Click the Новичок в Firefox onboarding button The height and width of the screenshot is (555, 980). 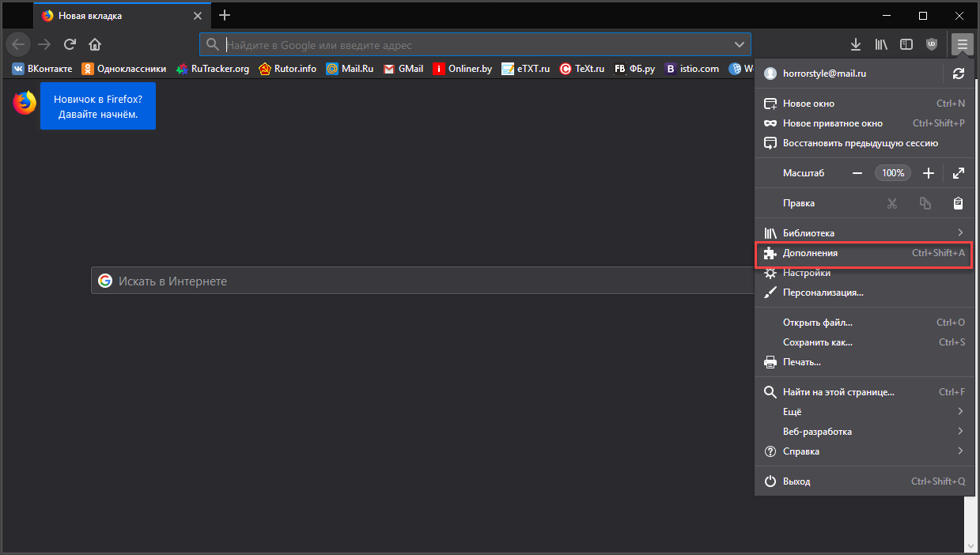pos(98,107)
